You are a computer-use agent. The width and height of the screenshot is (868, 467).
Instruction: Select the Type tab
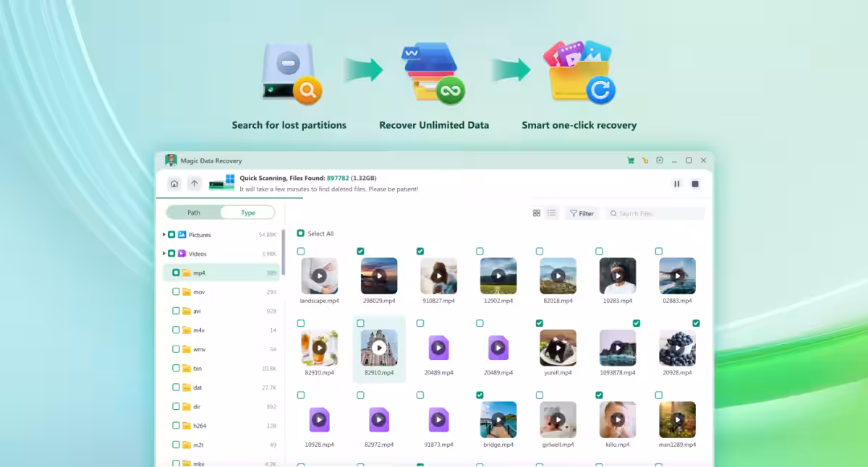point(248,213)
